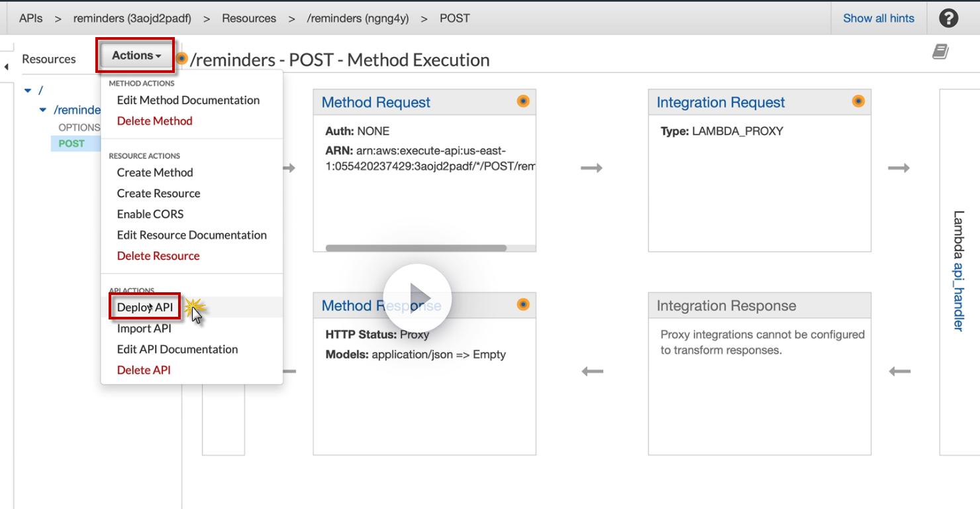Select Deploy API from the menu
The image size is (980, 509).
click(144, 308)
